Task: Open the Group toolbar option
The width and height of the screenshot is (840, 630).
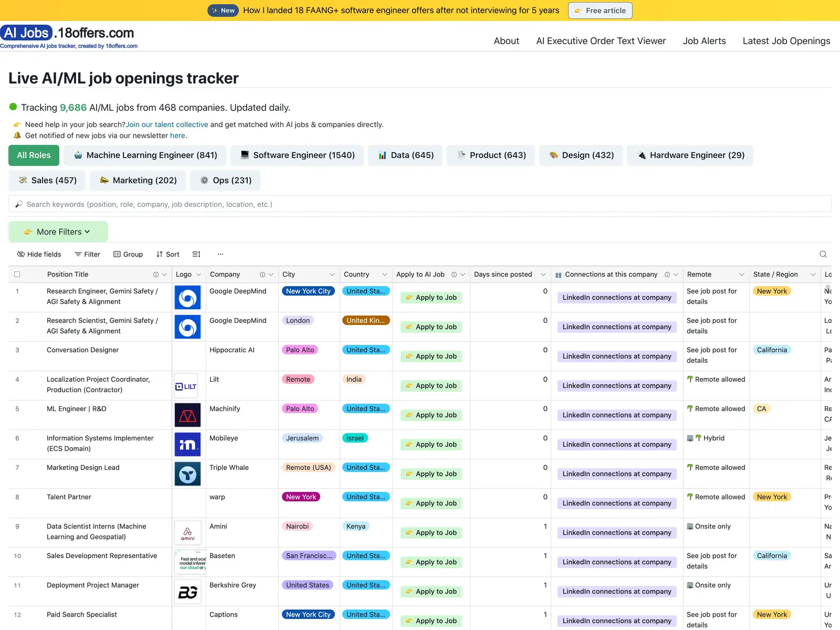Action: pos(128,254)
